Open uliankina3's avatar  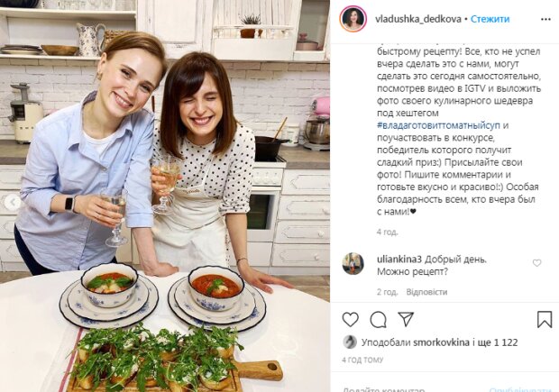click(353, 264)
